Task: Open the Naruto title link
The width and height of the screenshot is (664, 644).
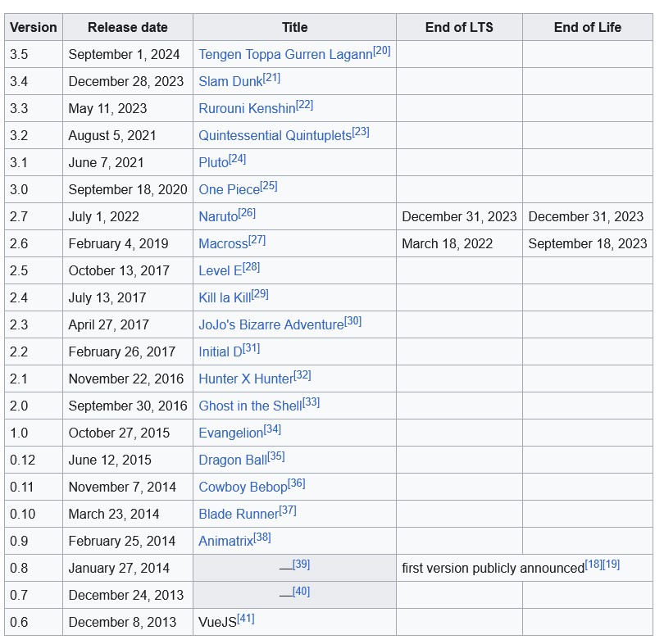Action: pyautogui.click(x=218, y=217)
